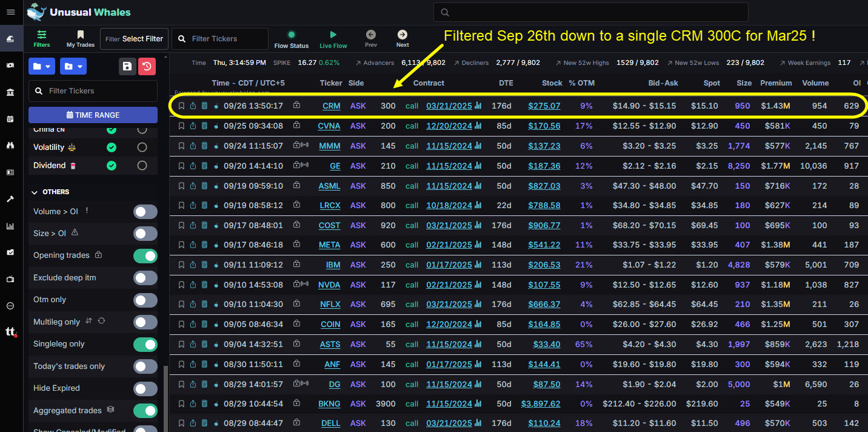Screen dimensions: 868x432
Task: Save the current filter with the floppy disk icon
Action: point(127,66)
